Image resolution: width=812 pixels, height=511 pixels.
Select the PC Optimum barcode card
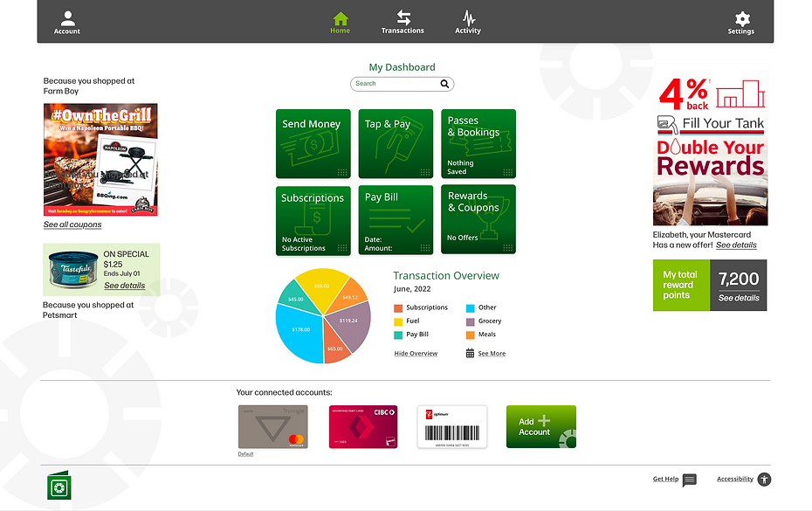pyautogui.click(x=452, y=426)
